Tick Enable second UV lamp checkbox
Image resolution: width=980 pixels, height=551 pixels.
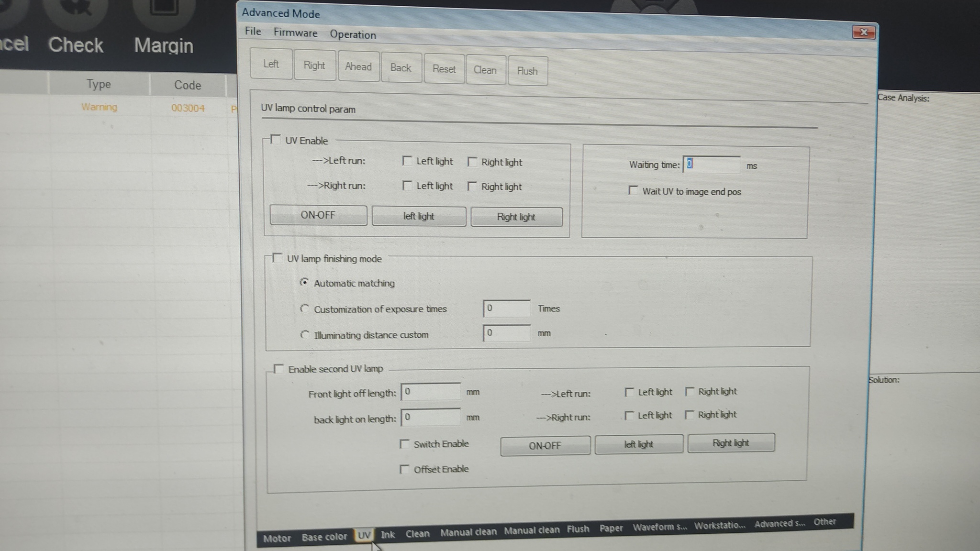(278, 368)
